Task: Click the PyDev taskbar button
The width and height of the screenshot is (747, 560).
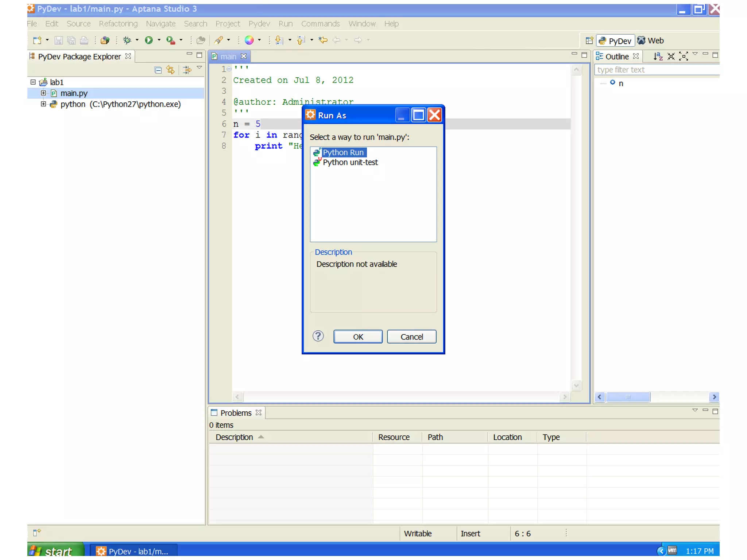Action: click(133, 551)
